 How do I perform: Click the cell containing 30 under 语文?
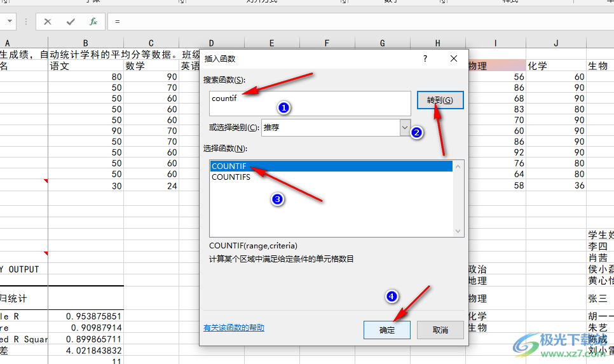click(x=86, y=186)
